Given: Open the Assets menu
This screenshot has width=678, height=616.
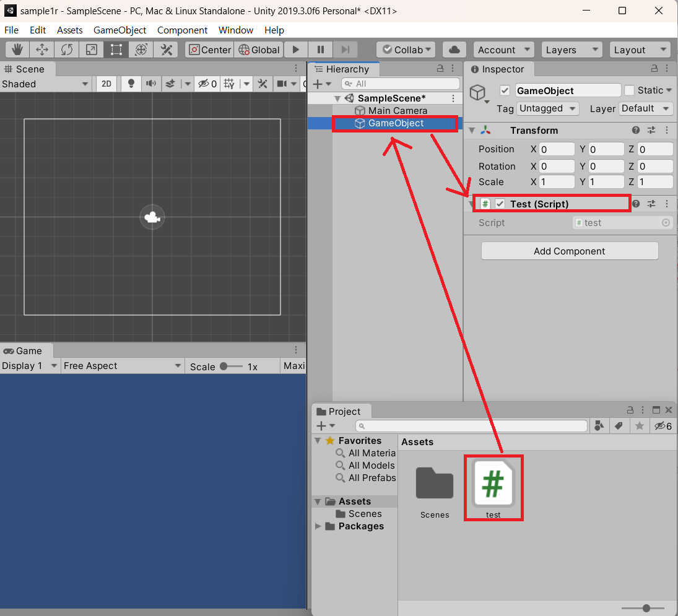Looking at the screenshot, I should coord(69,30).
